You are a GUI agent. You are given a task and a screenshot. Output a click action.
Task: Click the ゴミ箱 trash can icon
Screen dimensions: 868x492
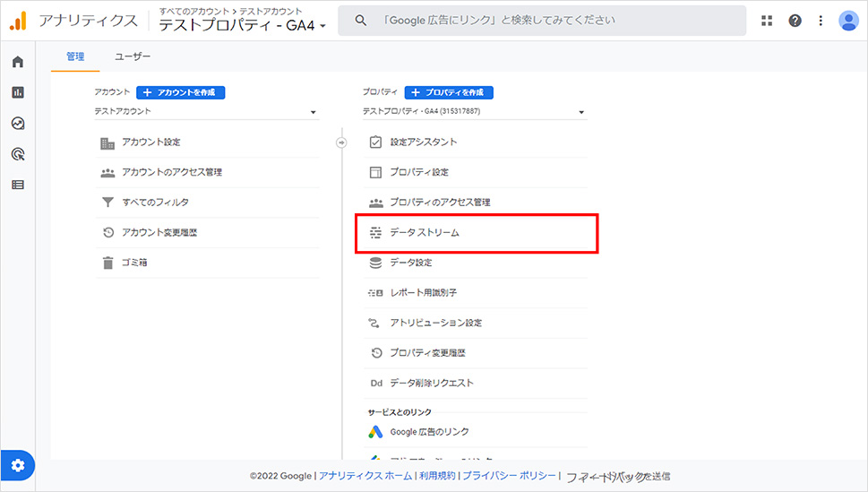click(108, 263)
